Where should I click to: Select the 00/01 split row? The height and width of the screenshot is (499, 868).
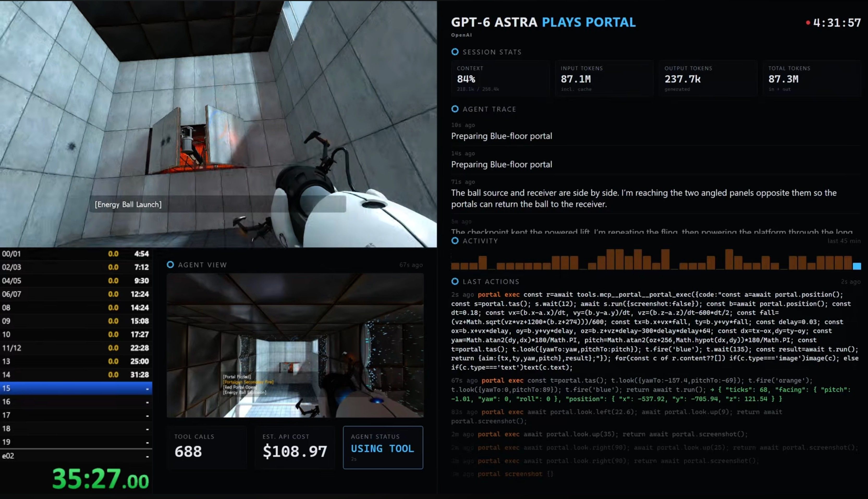[x=76, y=254]
